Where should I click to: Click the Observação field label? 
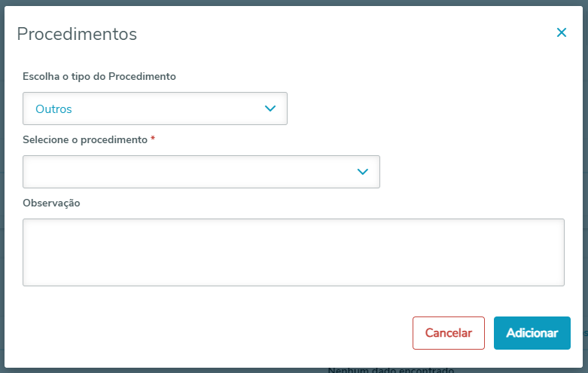(x=51, y=203)
